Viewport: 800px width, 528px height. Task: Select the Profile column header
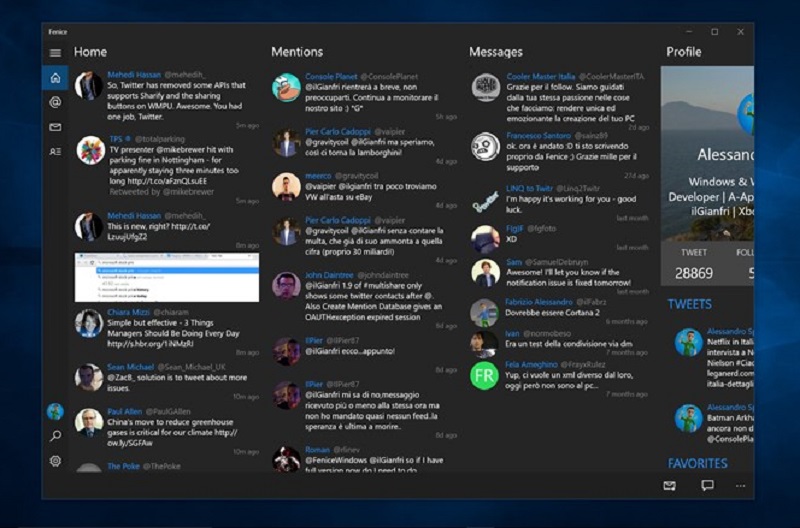pyautogui.click(x=684, y=52)
